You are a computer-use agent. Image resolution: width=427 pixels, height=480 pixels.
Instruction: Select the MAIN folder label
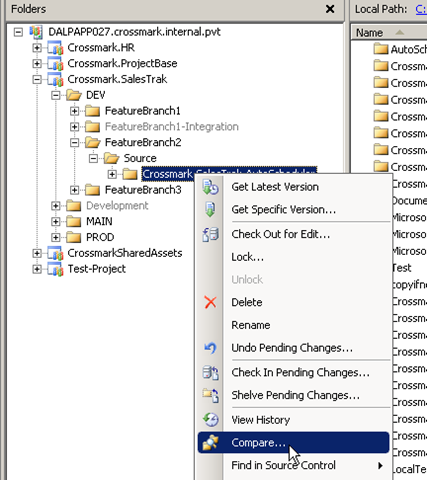pos(99,222)
